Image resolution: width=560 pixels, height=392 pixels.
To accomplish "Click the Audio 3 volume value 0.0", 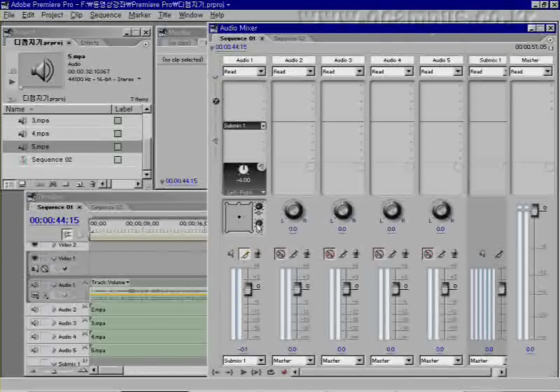I will coord(342,349).
